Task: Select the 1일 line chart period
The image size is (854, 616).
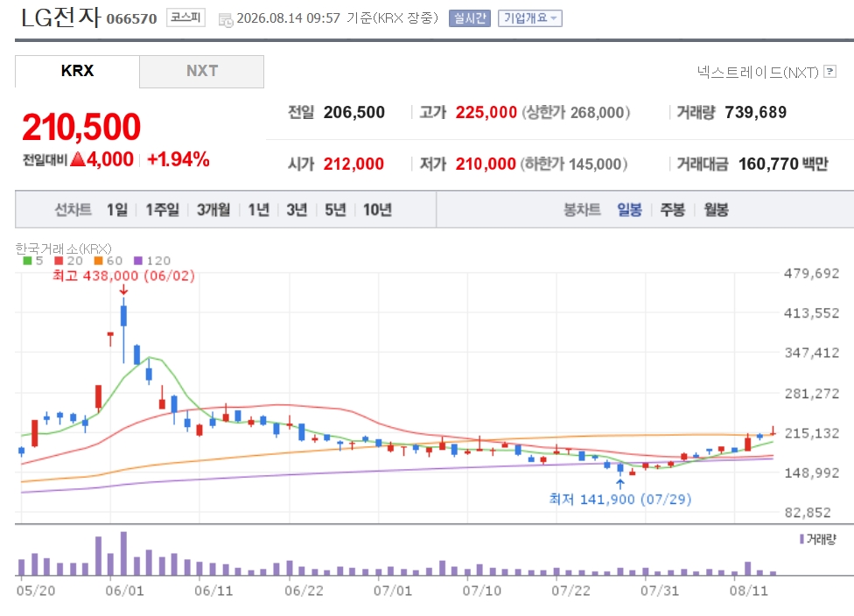Action: (117, 210)
